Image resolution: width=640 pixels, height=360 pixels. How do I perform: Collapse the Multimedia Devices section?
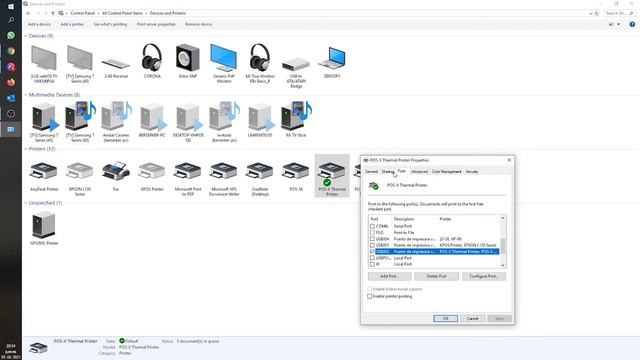26,95
